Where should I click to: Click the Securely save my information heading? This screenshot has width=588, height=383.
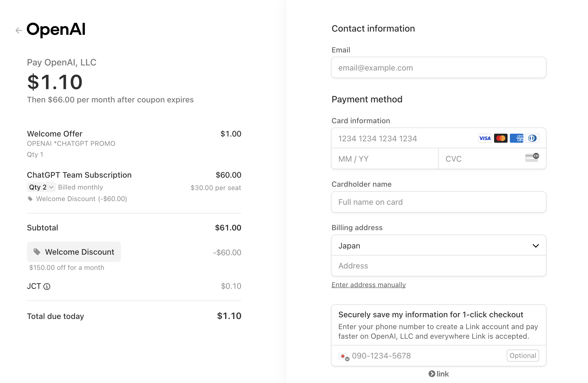(x=431, y=314)
